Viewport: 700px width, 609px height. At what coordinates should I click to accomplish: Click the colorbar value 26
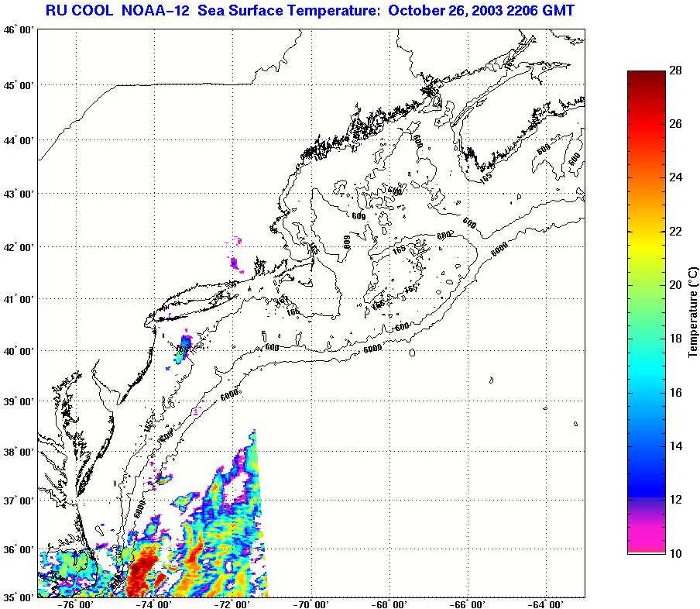(x=676, y=124)
